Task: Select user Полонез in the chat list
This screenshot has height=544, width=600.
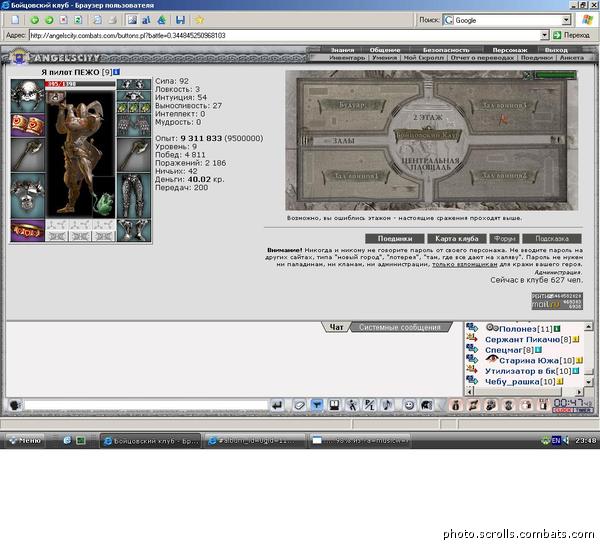Action: pos(518,329)
